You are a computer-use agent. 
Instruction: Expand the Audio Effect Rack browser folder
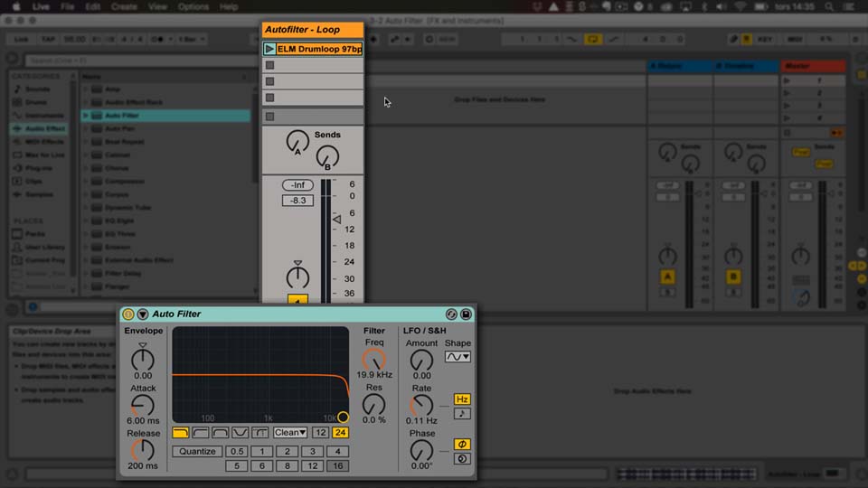85,102
